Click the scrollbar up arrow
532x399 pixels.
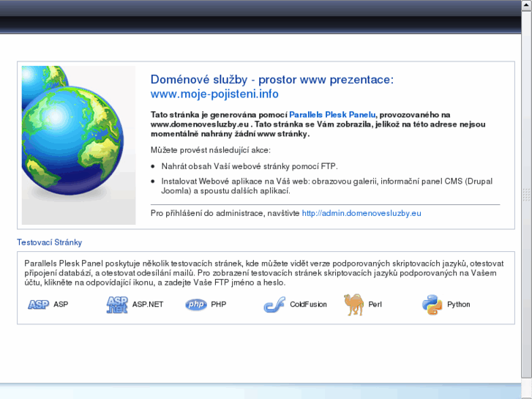coord(527,5)
